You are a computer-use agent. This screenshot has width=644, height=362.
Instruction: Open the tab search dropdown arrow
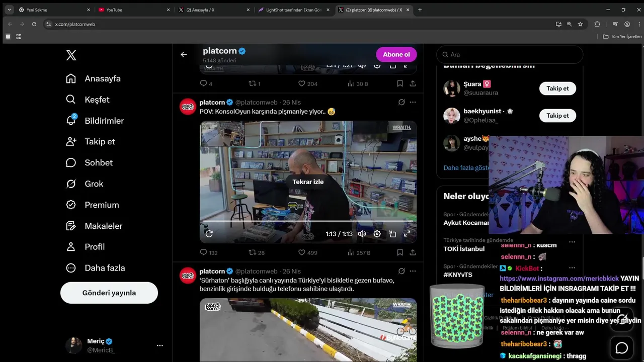[9, 10]
